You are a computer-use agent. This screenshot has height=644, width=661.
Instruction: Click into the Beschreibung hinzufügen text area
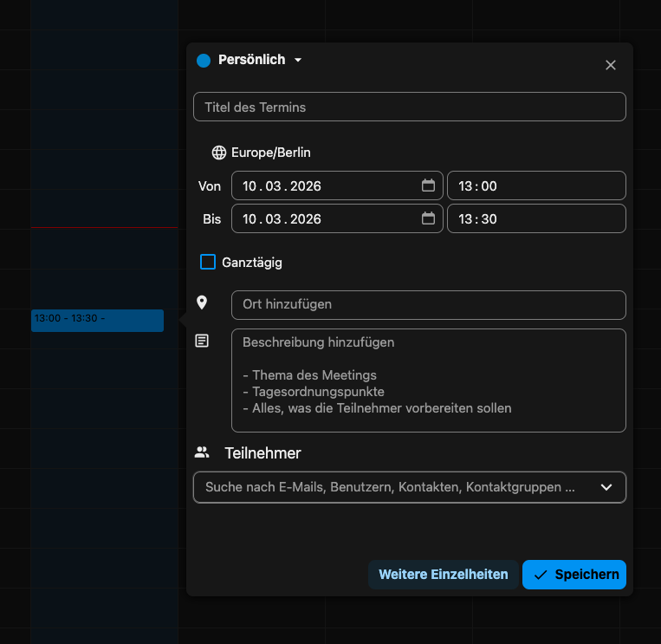tap(428, 380)
